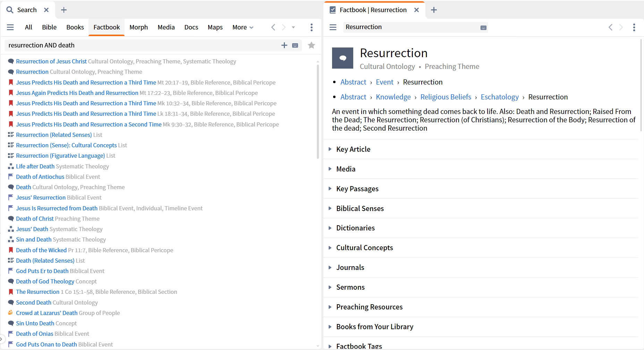Switch to the Bible search tab
Screen dimensions: 644x350
coord(49,27)
